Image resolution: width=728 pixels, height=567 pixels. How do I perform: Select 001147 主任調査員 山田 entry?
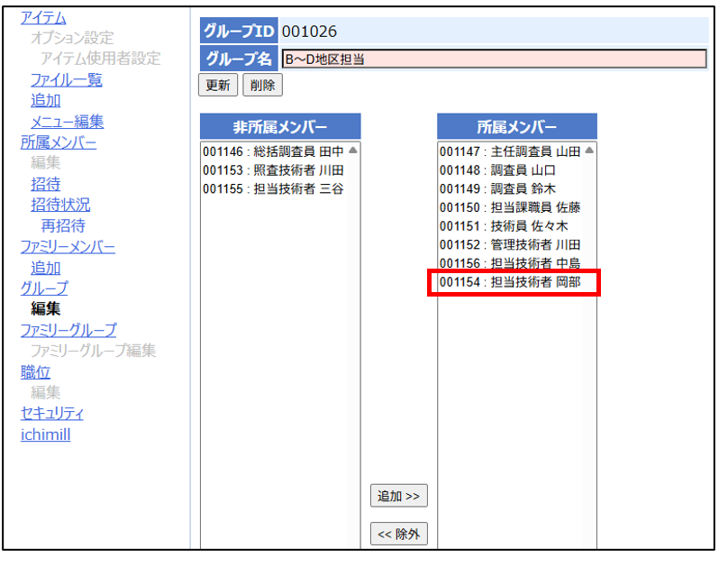[x=510, y=151]
